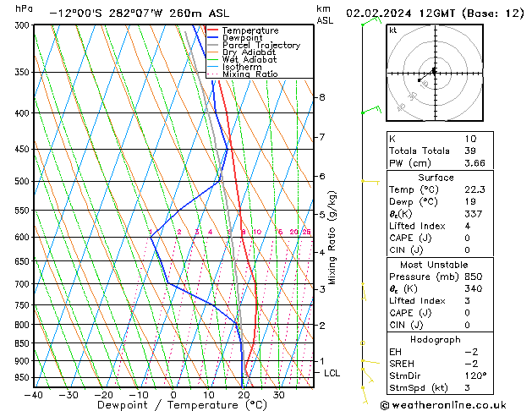Click the Hodograph section heading in table
532x411 pixels.
[436, 340]
